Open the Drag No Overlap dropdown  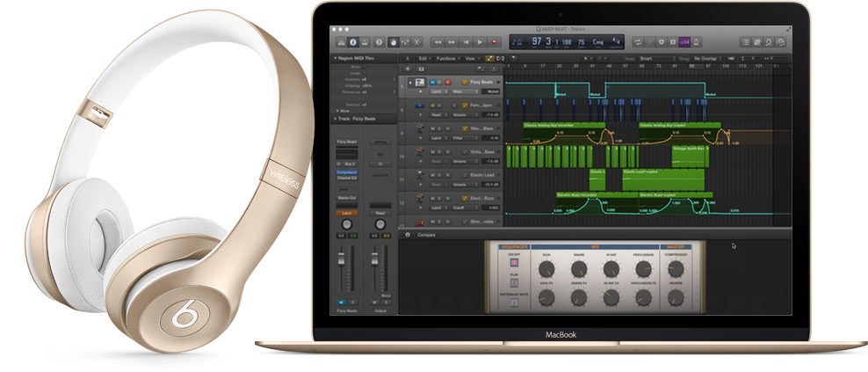pos(707,58)
